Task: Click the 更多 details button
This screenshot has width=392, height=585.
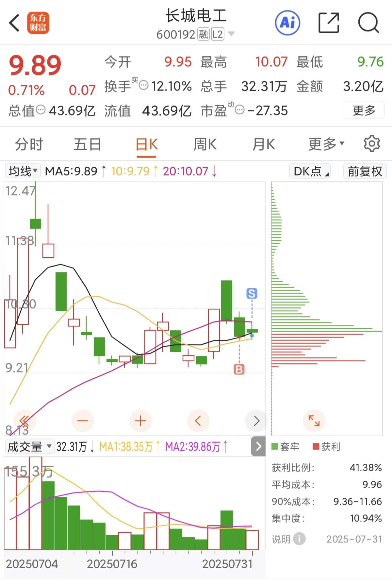Action: (x=364, y=110)
